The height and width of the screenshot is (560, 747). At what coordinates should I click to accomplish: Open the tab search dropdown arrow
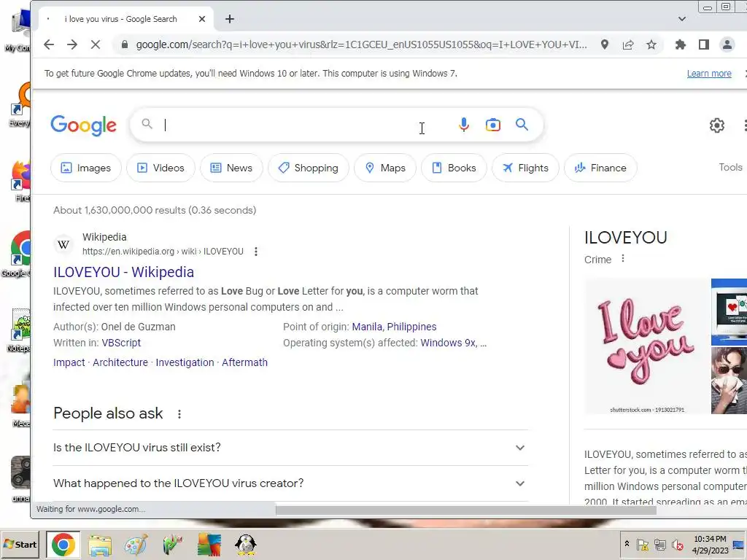click(x=682, y=19)
